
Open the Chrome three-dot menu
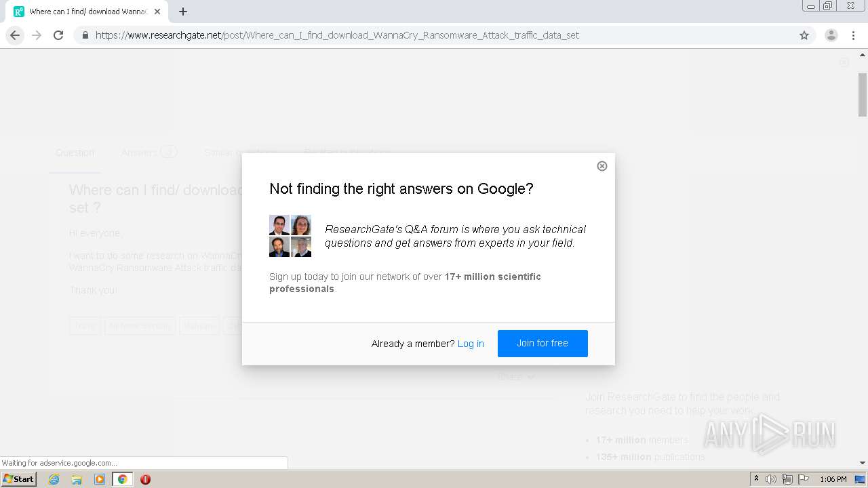[852, 35]
